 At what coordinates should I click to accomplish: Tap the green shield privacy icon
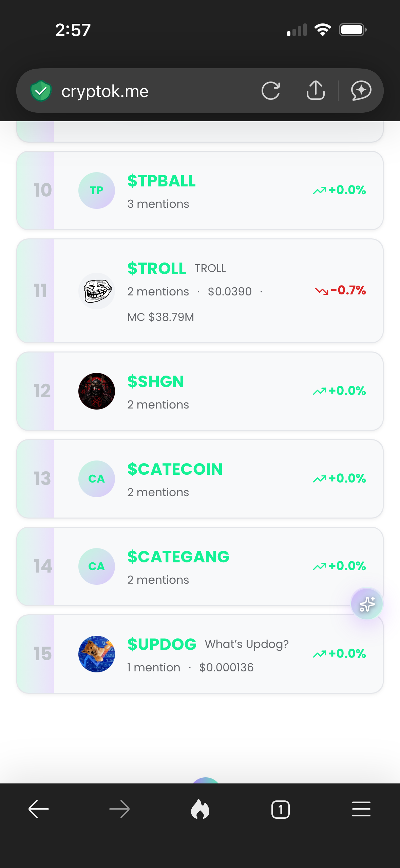click(41, 91)
